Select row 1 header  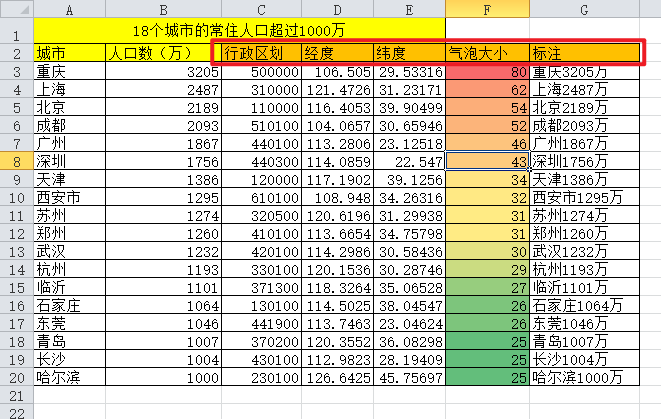tap(17, 31)
